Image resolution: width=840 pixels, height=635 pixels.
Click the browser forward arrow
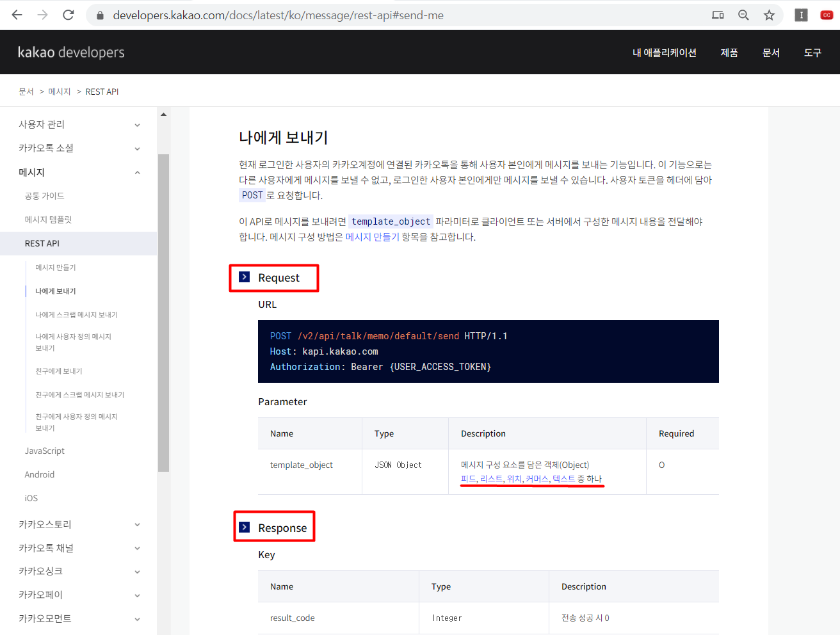(43, 15)
